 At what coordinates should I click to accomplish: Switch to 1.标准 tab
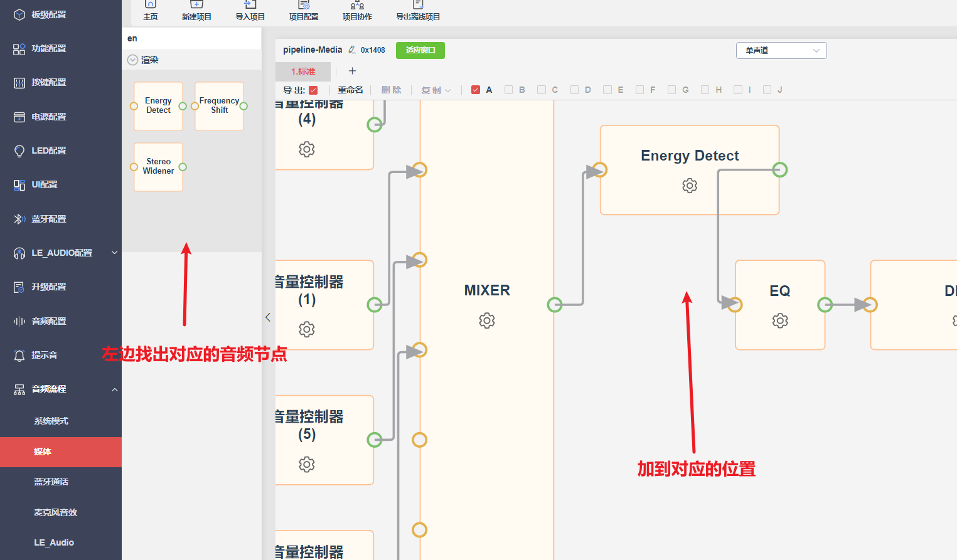[303, 71]
